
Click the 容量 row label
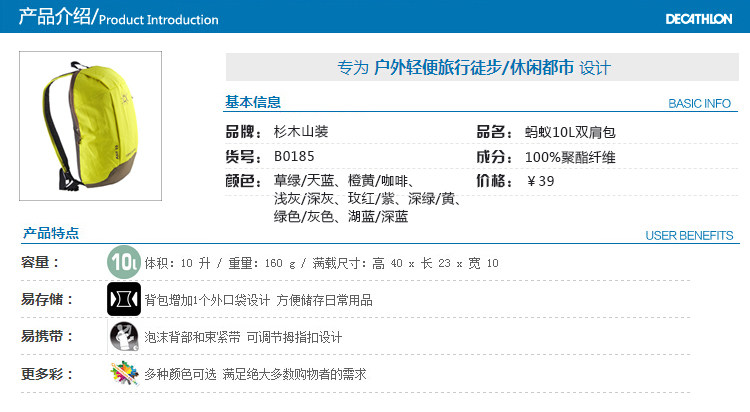[x=40, y=262]
